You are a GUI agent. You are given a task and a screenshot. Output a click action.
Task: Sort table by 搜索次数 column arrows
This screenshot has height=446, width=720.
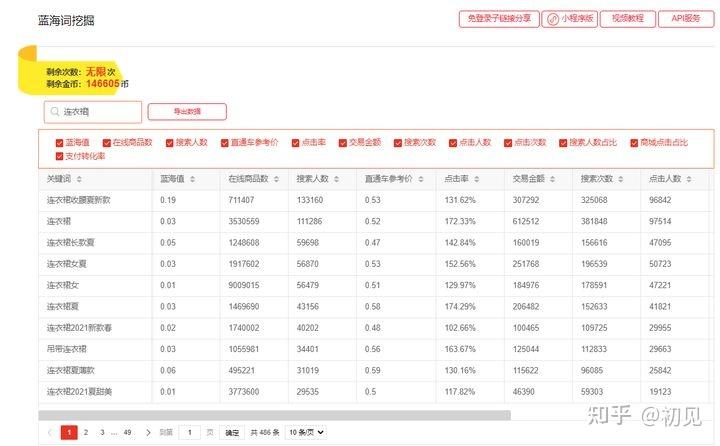pyautogui.click(x=621, y=179)
